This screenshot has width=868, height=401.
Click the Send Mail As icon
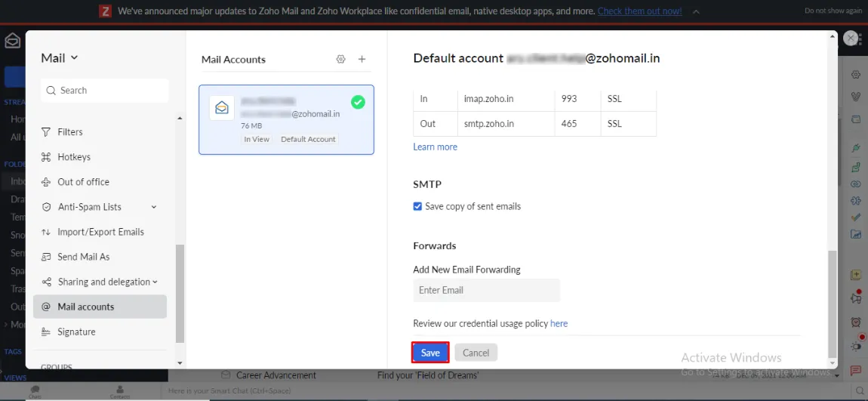tap(46, 257)
